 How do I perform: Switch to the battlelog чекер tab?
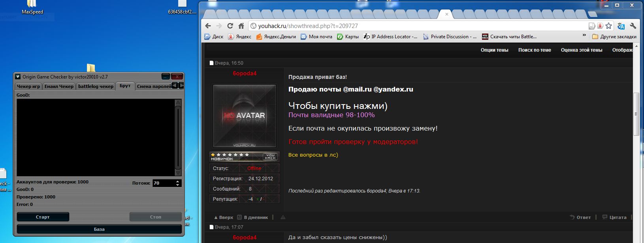pos(96,86)
